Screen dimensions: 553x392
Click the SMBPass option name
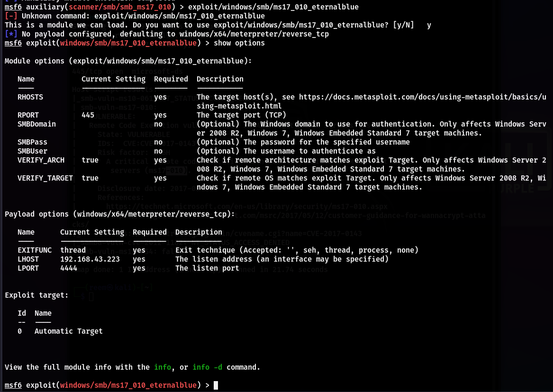[x=32, y=142]
